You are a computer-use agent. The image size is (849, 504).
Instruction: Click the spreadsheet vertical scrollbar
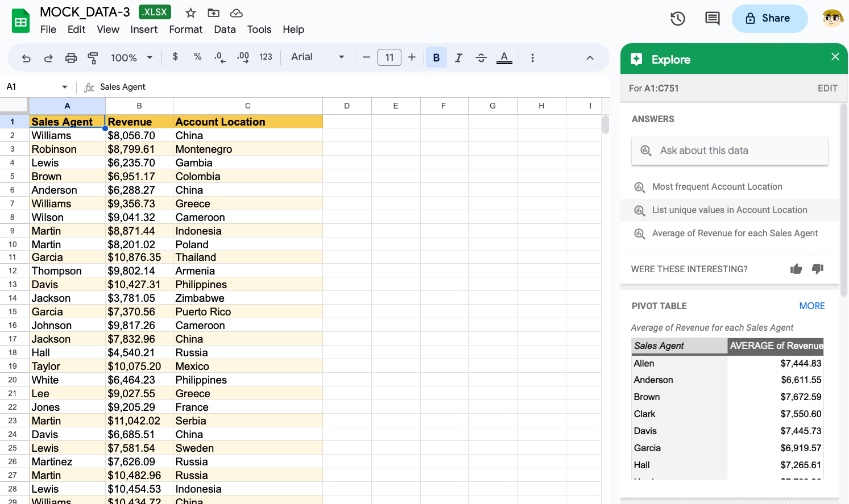[x=605, y=124]
